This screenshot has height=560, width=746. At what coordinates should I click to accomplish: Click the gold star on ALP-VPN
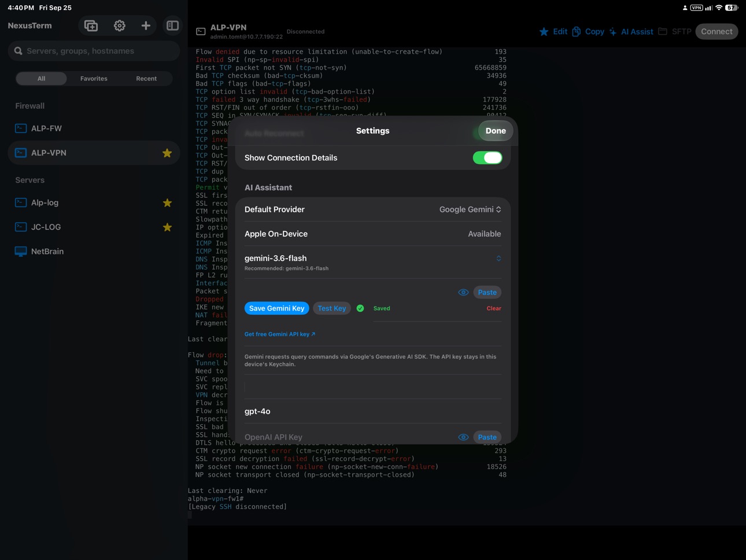pyautogui.click(x=167, y=153)
